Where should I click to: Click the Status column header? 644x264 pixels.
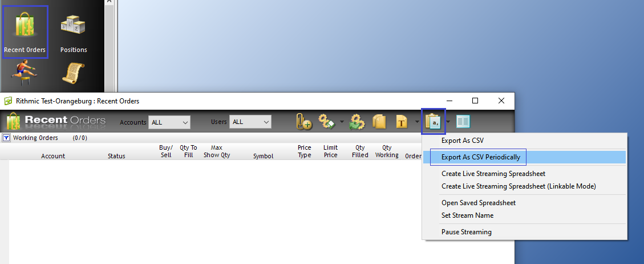click(x=116, y=156)
